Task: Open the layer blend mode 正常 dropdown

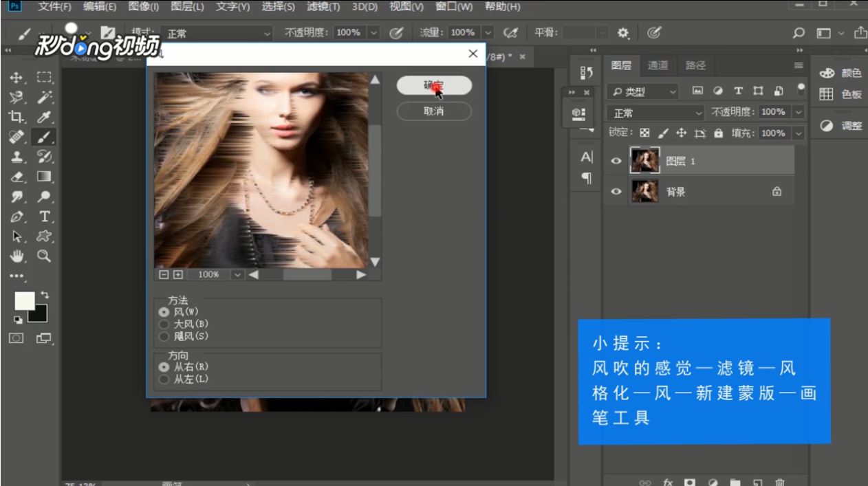Action: coord(656,113)
